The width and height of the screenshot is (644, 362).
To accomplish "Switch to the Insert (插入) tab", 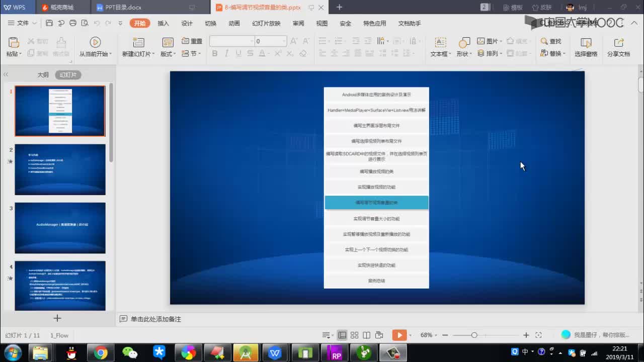I will (164, 23).
